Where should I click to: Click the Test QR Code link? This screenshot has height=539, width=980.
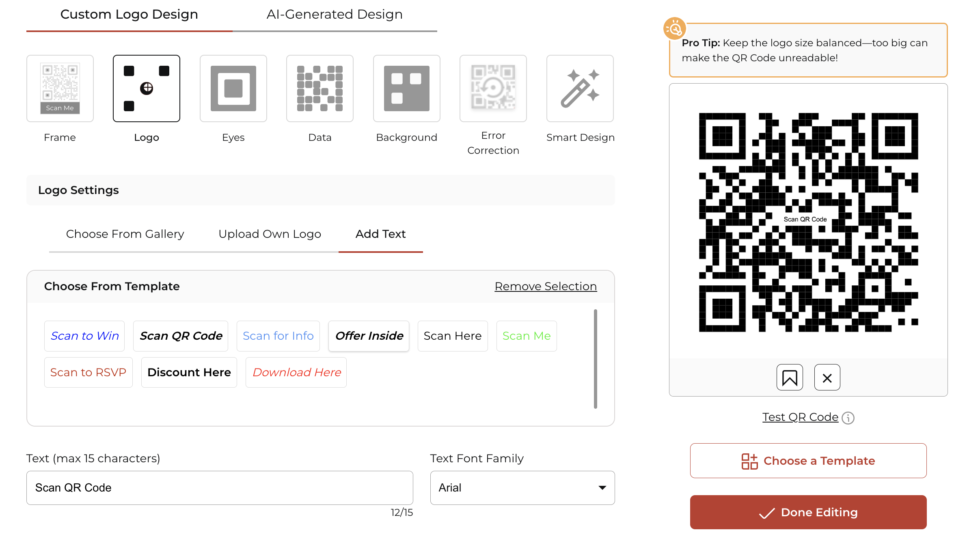pyautogui.click(x=800, y=417)
